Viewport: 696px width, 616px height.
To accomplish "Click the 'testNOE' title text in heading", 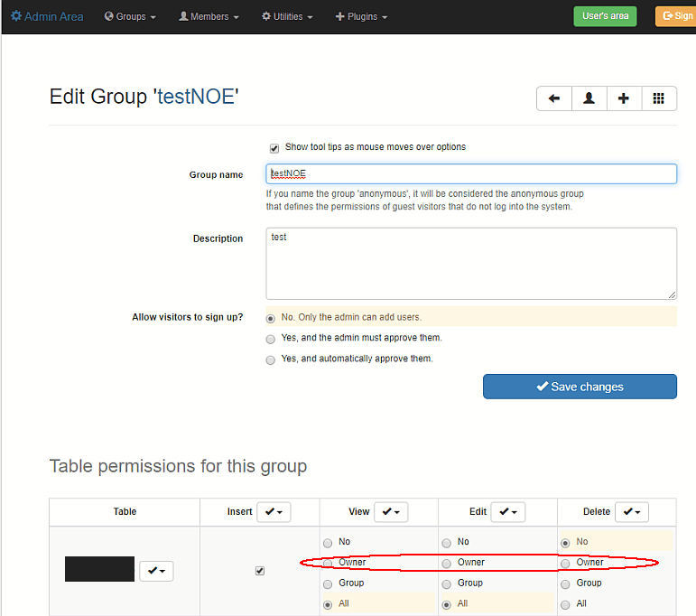I will pyautogui.click(x=196, y=97).
